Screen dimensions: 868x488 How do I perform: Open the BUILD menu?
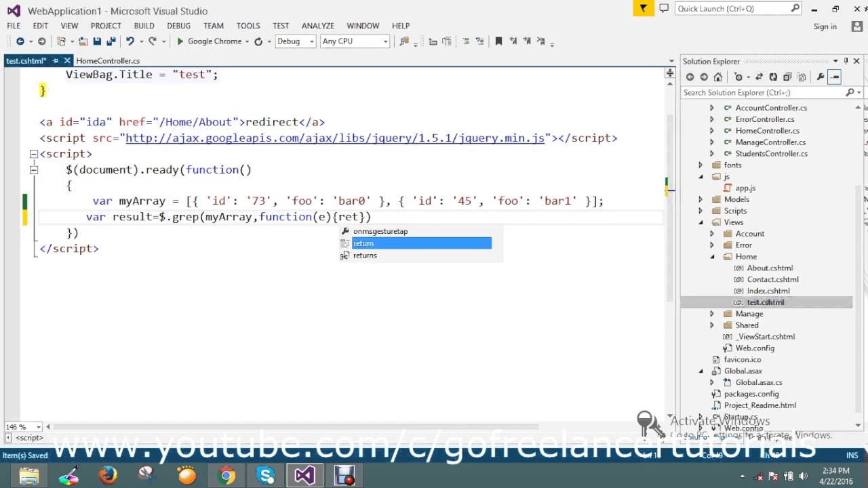[144, 26]
